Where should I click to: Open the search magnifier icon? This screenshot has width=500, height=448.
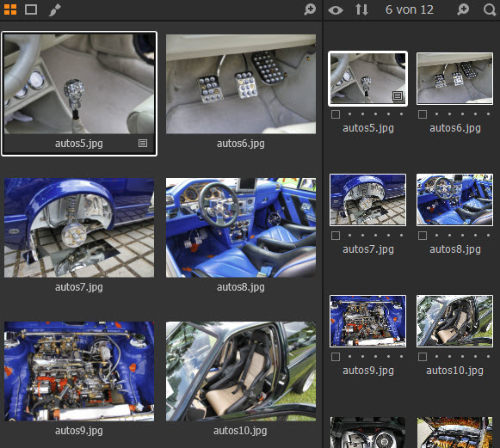click(489, 10)
